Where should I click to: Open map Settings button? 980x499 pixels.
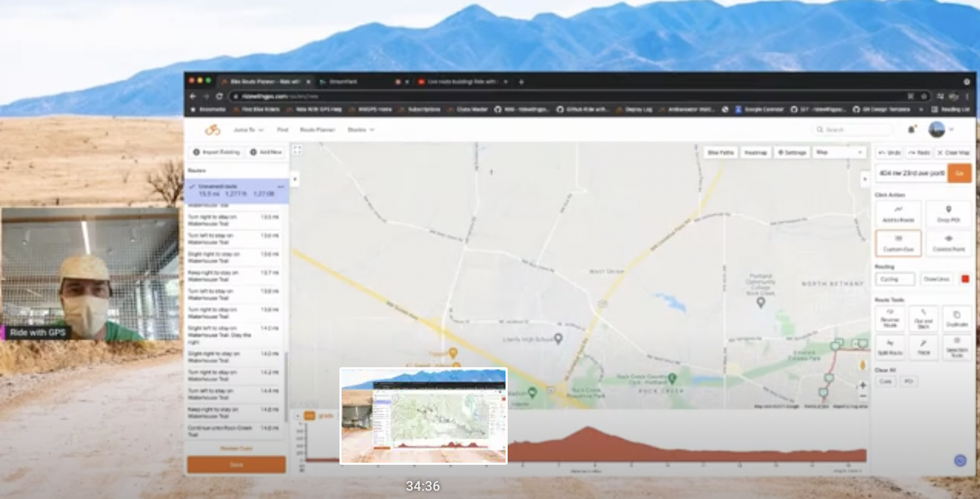792,153
